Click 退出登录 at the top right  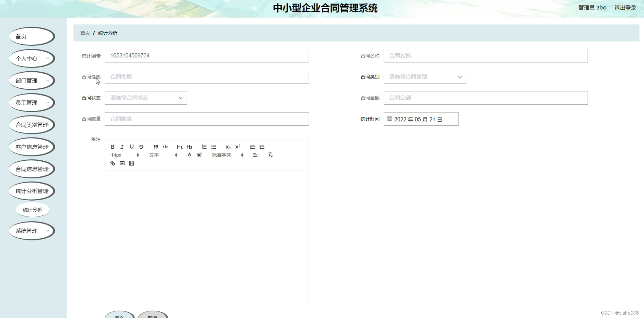click(x=625, y=7)
